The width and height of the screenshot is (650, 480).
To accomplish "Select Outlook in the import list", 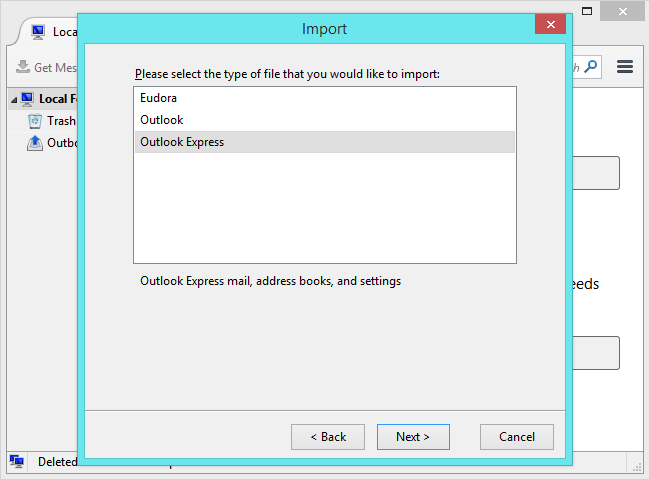I will [x=325, y=120].
